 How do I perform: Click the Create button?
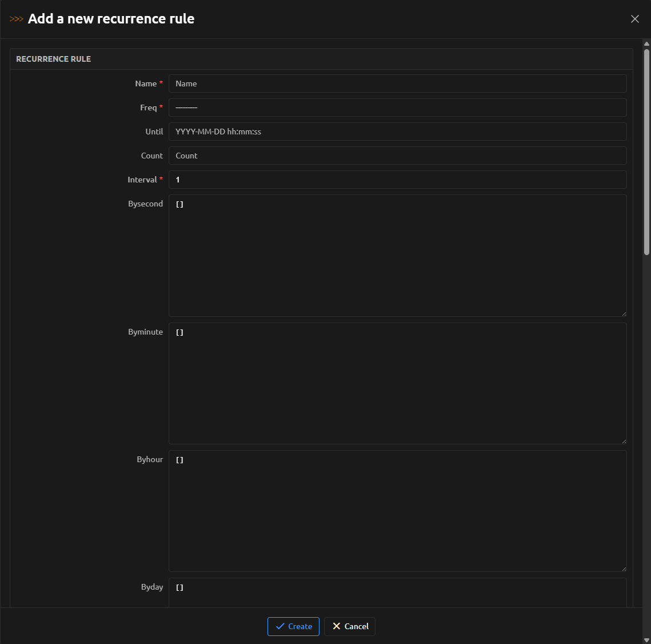[x=293, y=626]
